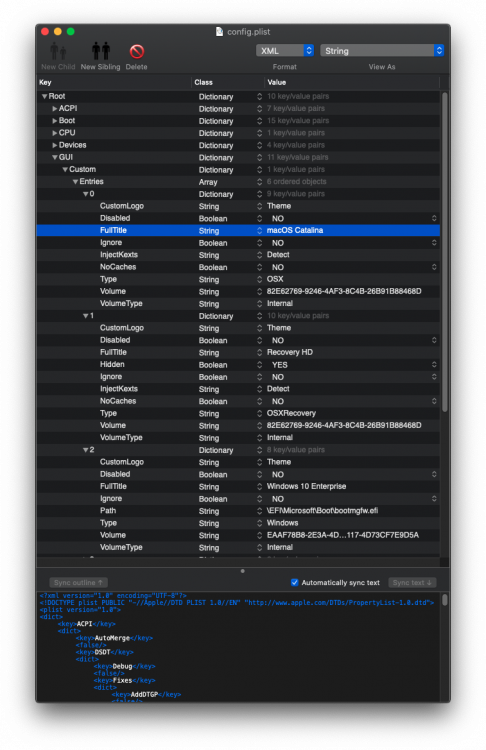Viewport: 486px width, 750px height.
Task: Click the AutoMerge key in the XML text
Action: click(x=112, y=638)
